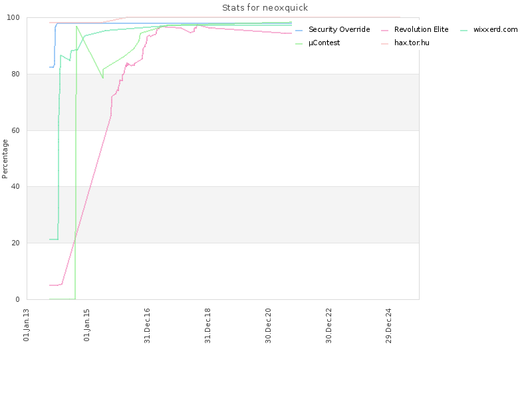Click the Security Override legend label

[339, 29]
